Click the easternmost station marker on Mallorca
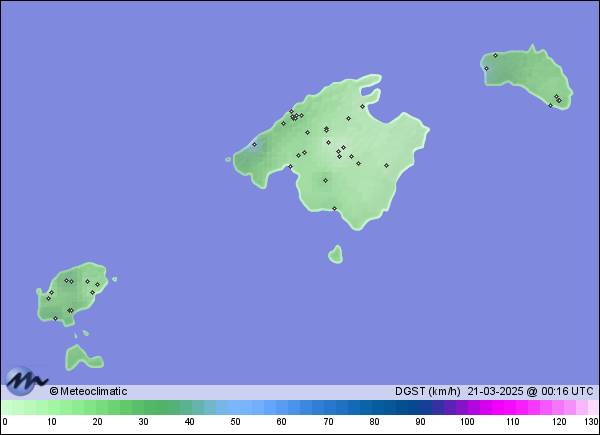The image size is (600, 435). 386,166
